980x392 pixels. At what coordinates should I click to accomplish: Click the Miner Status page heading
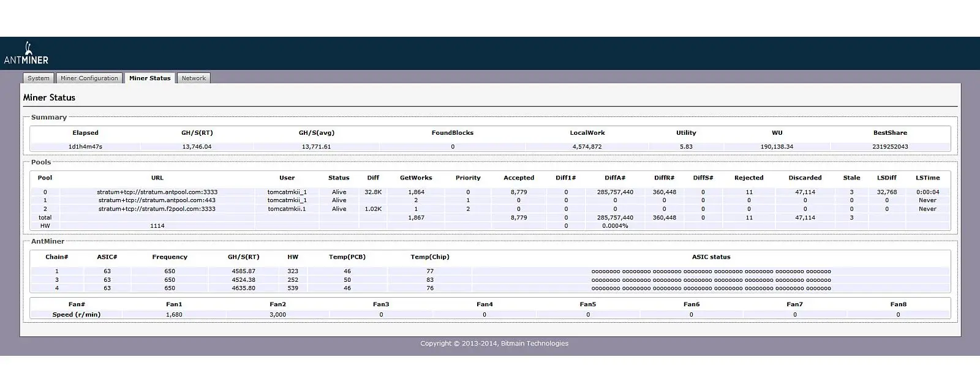pyautogui.click(x=49, y=97)
